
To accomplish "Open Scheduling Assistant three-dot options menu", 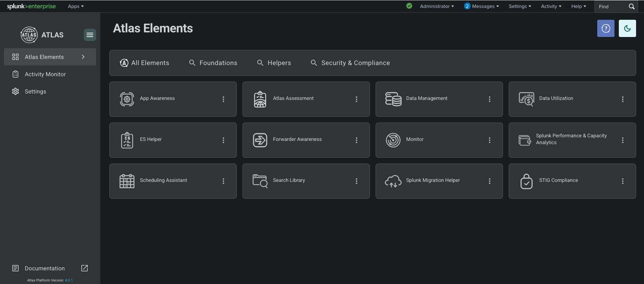I will 223,181.
